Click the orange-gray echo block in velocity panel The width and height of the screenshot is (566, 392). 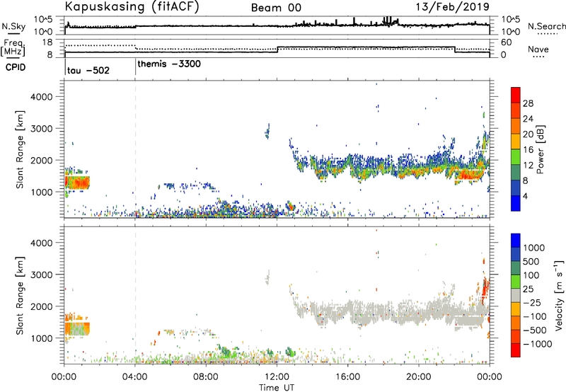(x=77, y=328)
